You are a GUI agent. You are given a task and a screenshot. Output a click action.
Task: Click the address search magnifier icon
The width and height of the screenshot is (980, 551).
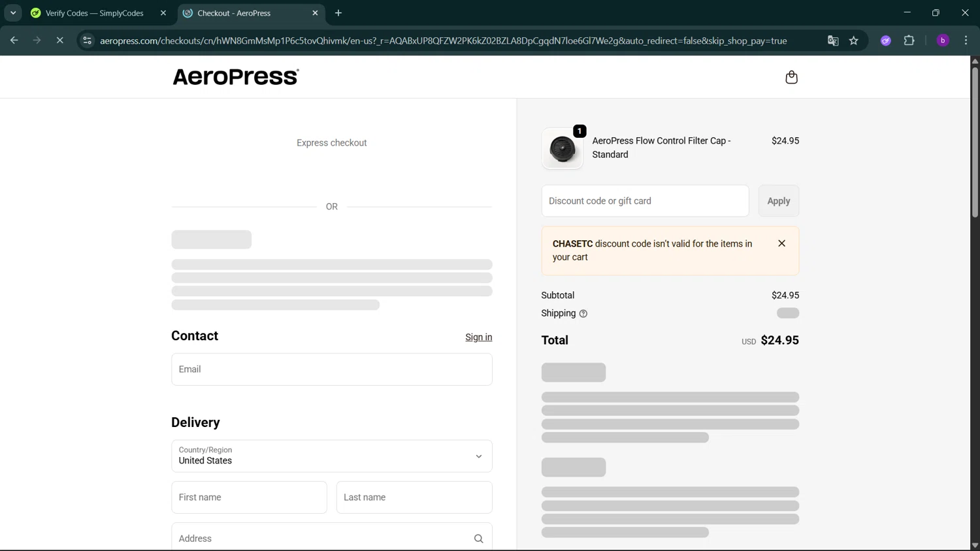click(x=478, y=539)
